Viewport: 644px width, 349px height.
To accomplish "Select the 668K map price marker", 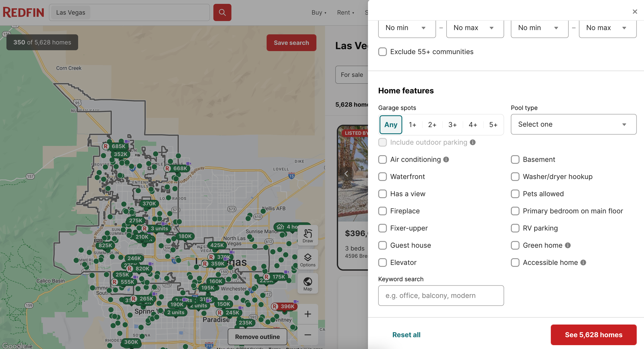I will [x=177, y=168].
